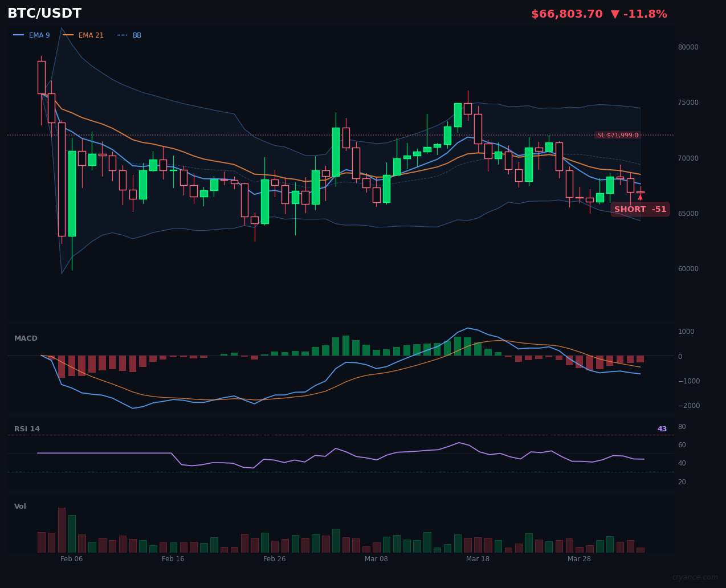Click the 80000 price axis label
Image resolution: width=726 pixels, height=588 pixels.
click(x=687, y=47)
